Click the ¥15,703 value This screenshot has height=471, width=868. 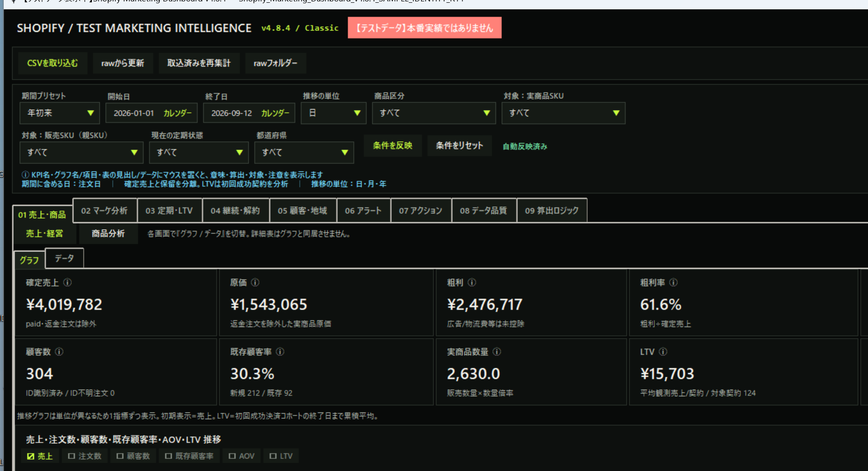click(667, 374)
